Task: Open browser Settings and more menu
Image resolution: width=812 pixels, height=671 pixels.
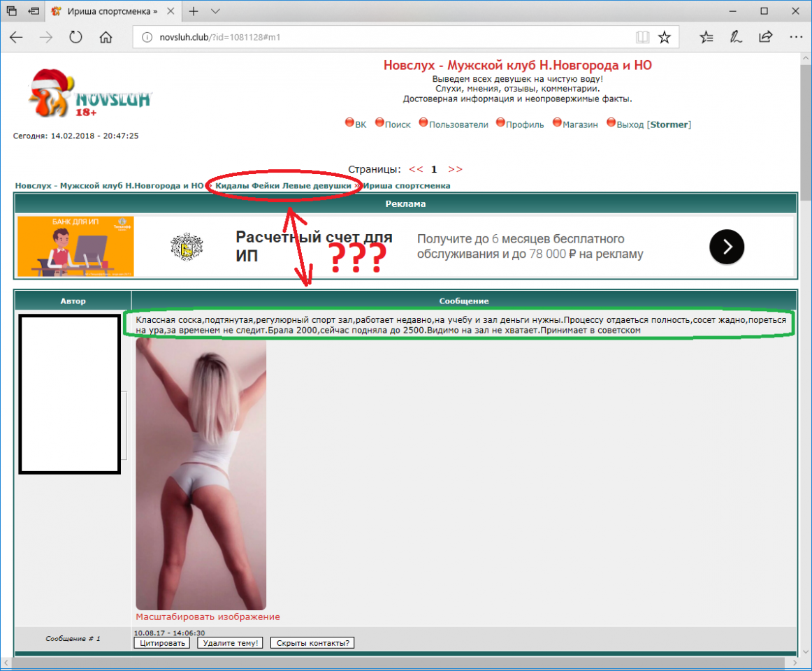Action: coord(795,37)
